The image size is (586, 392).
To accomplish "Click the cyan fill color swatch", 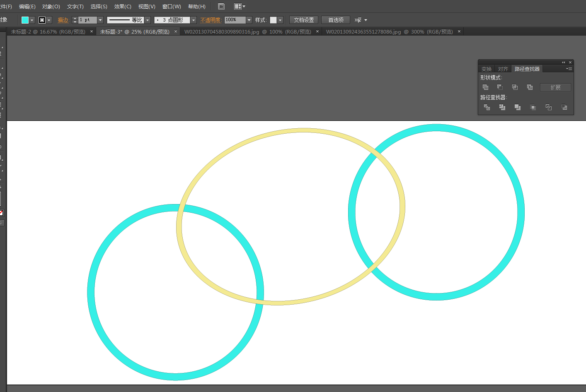I will point(25,20).
